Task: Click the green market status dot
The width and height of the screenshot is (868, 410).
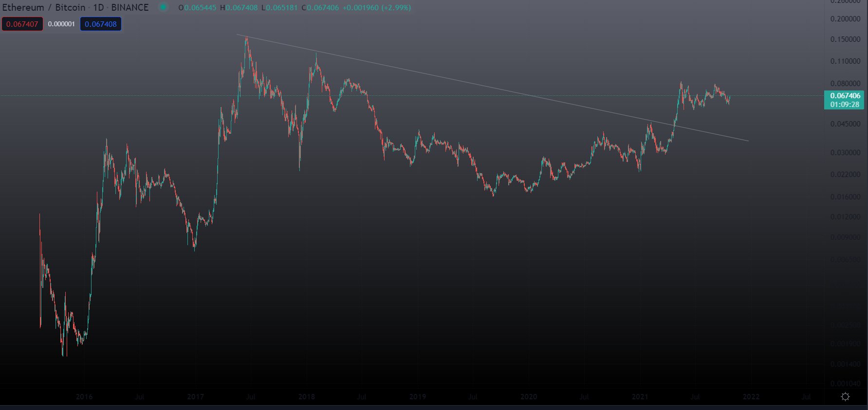Action: click(x=164, y=7)
